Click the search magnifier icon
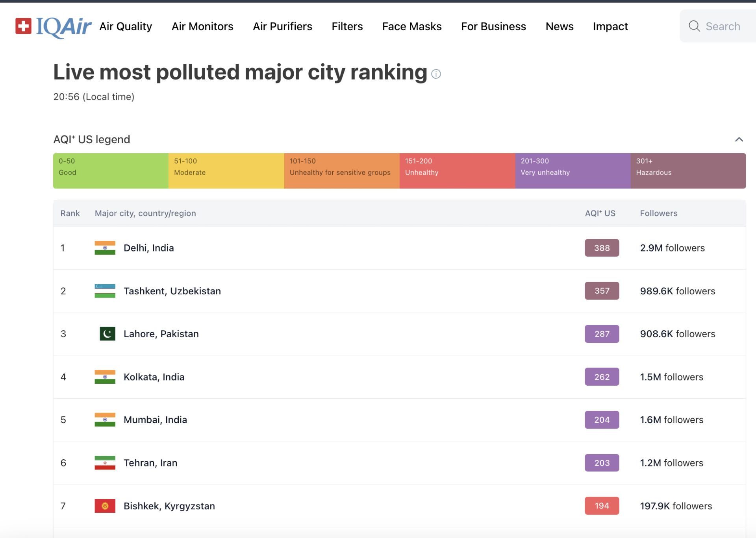 click(694, 26)
